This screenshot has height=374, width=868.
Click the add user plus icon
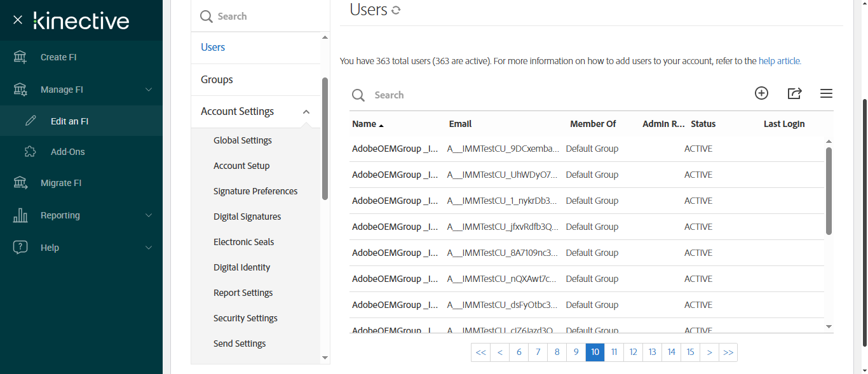[x=761, y=93]
